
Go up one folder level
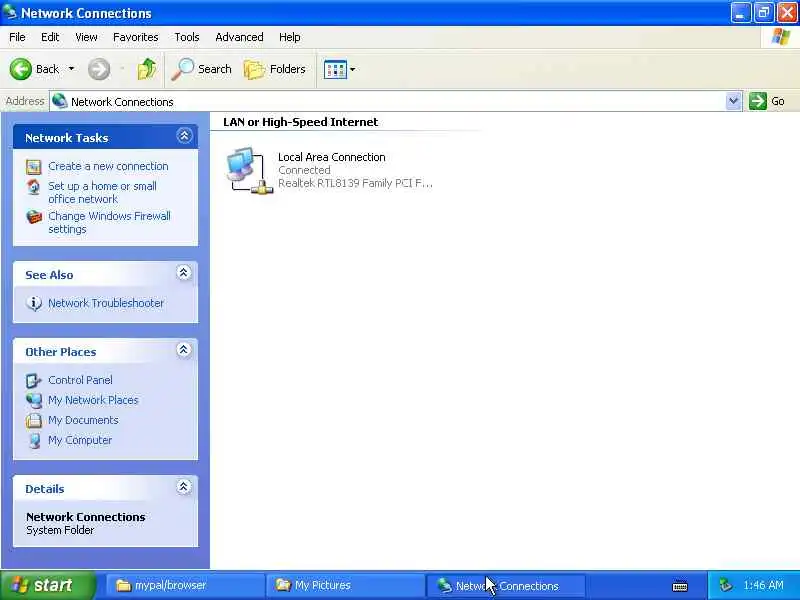[x=147, y=69]
